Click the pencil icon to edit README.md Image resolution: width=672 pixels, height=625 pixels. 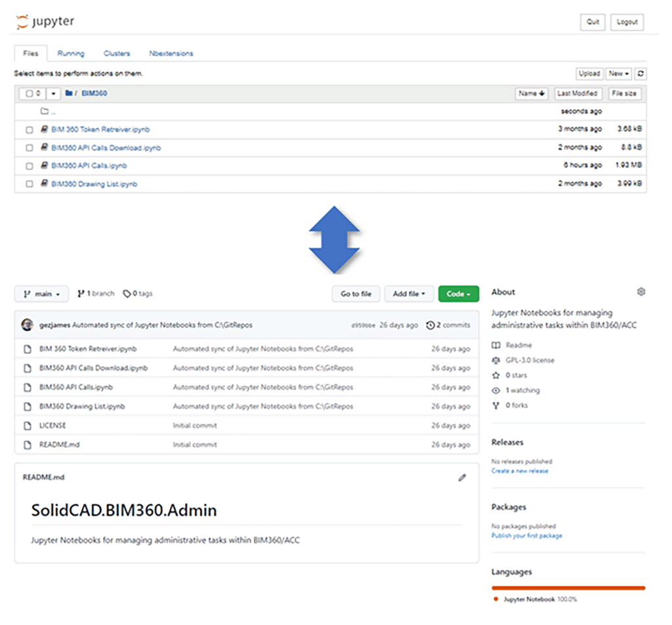[462, 478]
